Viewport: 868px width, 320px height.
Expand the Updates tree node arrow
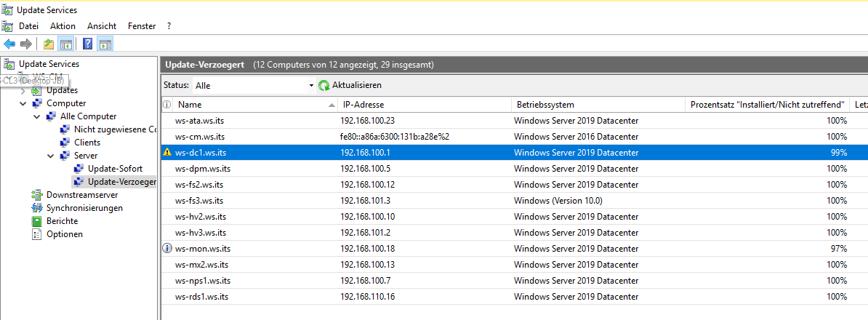pos(23,91)
